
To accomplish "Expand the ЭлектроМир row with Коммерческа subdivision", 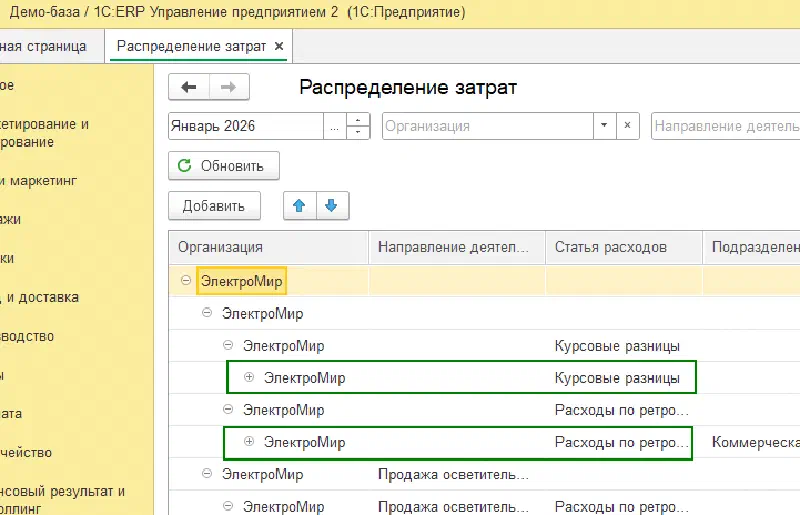I will pyautogui.click(x=249, y=442).
